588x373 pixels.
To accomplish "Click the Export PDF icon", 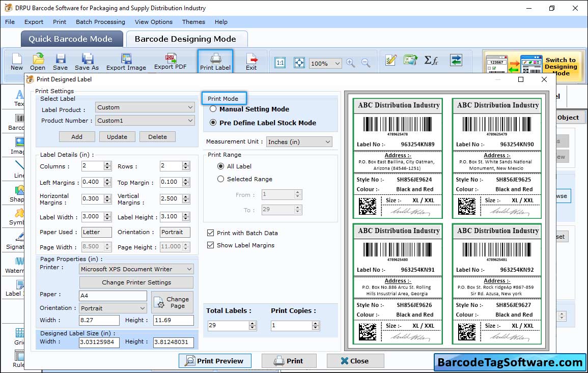I will (170, 59).
